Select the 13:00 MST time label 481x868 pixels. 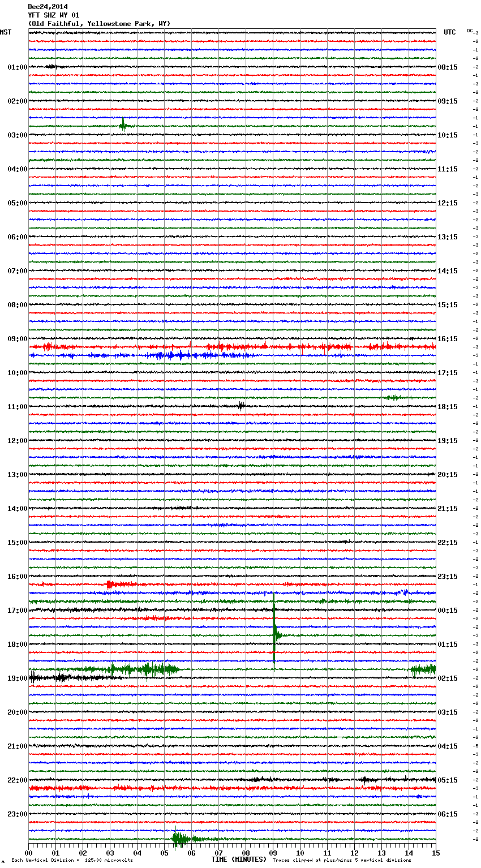[17, 475]
